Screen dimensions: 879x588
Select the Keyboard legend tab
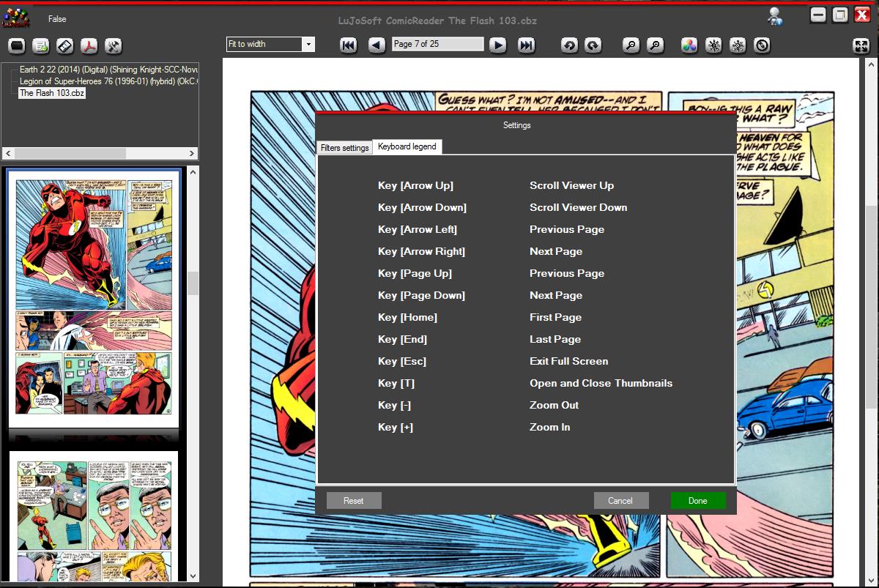pyautogui.click(x=407, y=146)
